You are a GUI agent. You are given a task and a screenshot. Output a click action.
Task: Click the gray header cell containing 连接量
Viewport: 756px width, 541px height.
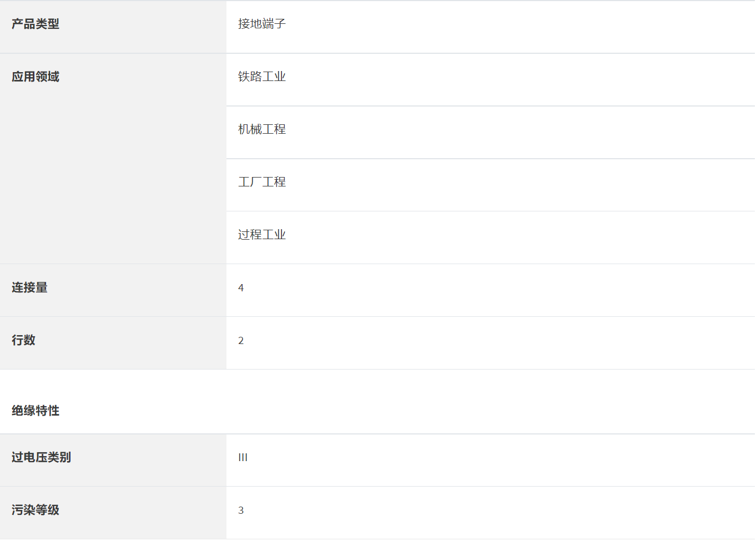click(x=139, y=290)
